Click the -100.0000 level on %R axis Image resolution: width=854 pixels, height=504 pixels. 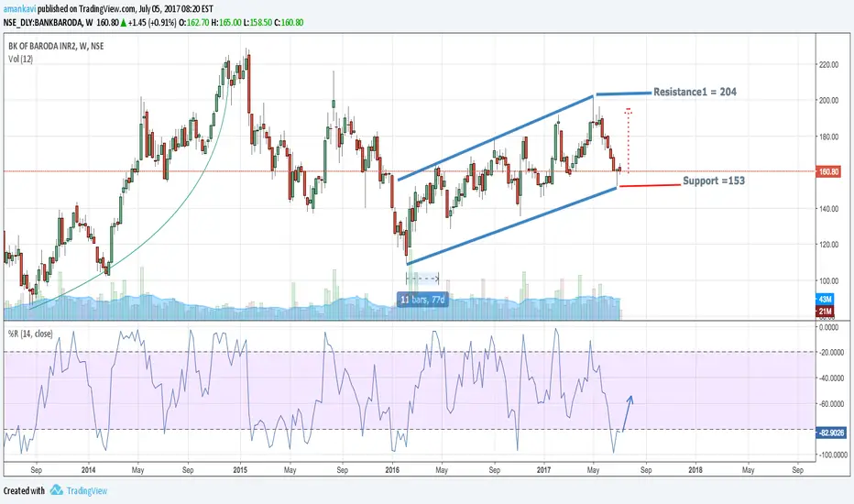point(833,455)
